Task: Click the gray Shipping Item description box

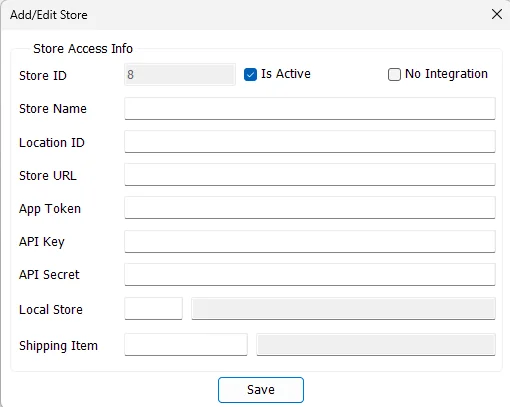Action: 376,345
